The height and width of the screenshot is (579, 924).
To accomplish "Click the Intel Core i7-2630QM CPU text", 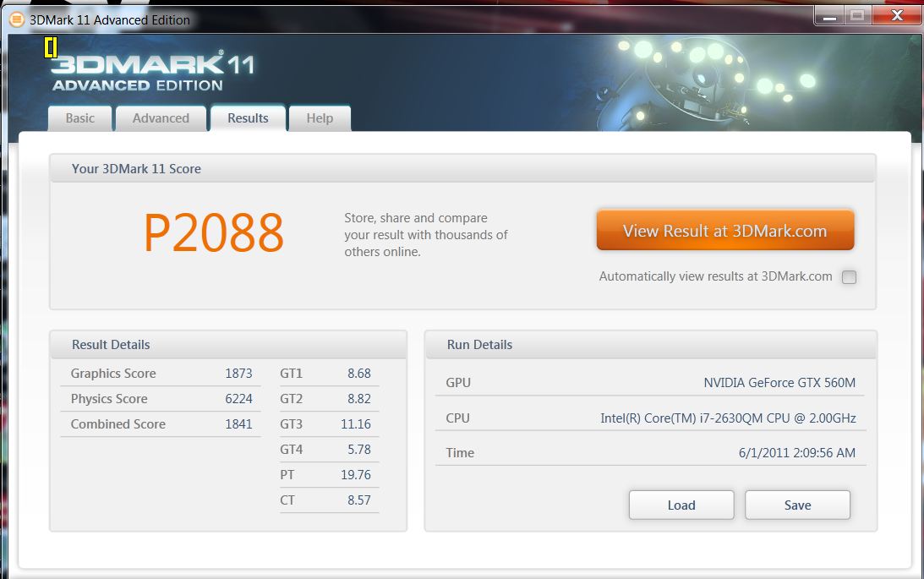I will click(x=729, y=418).
